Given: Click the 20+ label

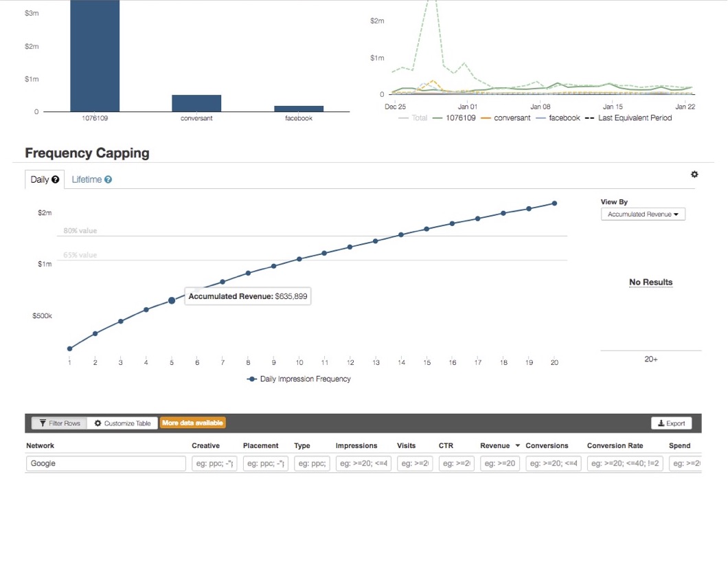Looking at the screenshot, I should 651,359.
